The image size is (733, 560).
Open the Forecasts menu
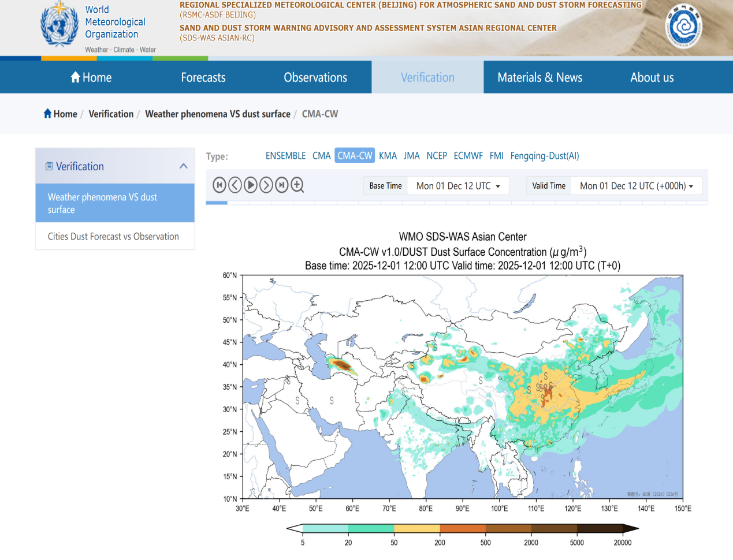pos(203,77)
